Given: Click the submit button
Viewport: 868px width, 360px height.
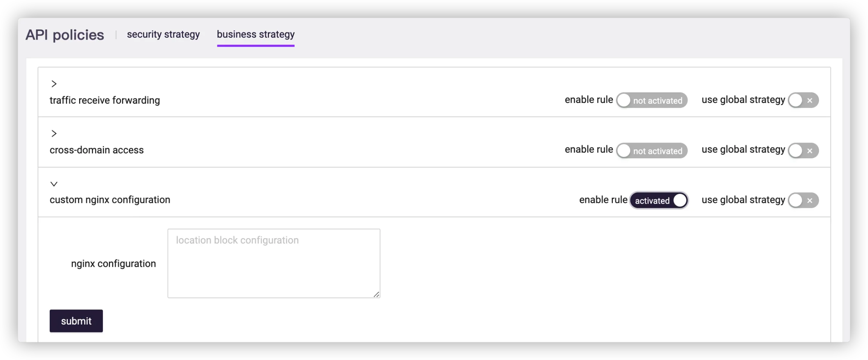Looking at the screenshot, I should 76,321.
